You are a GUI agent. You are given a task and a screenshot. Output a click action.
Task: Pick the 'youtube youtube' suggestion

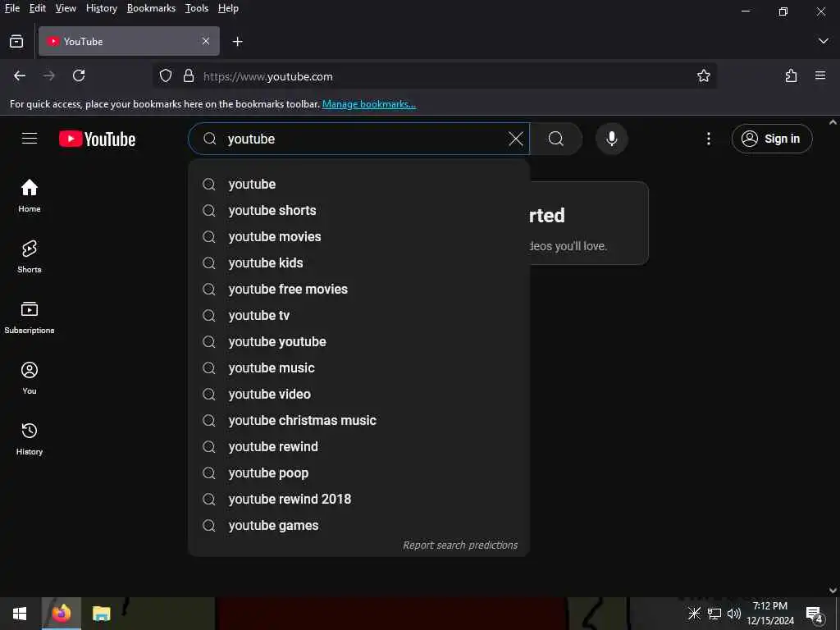coord(359,342)
